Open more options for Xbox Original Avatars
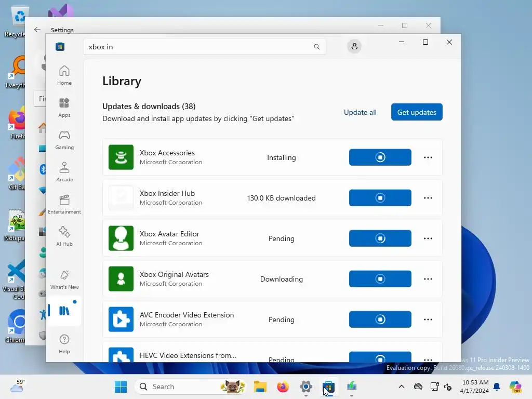Image resolution: width=532 pixels, height=399 pixels. tap(428, 279)
